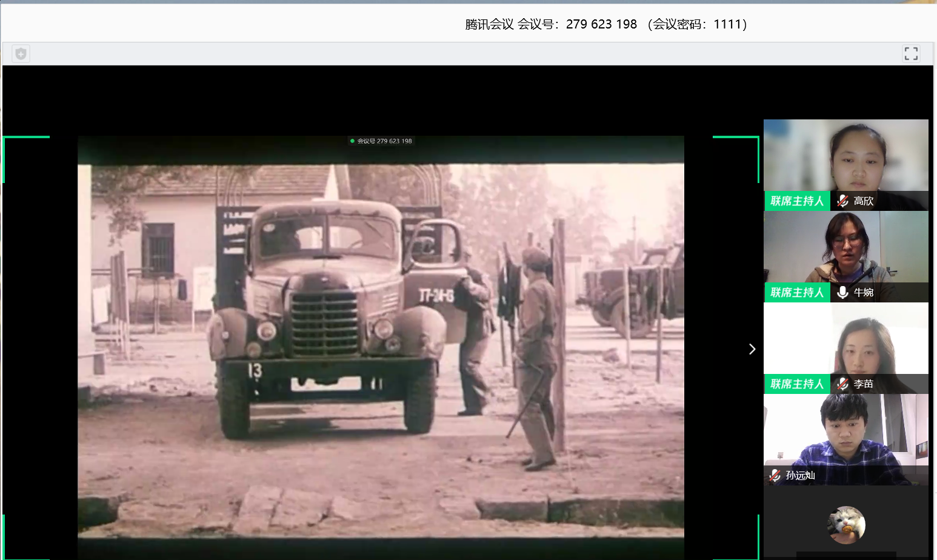
Task: Click the 孙远灿 name label
Action: point(800,475)
